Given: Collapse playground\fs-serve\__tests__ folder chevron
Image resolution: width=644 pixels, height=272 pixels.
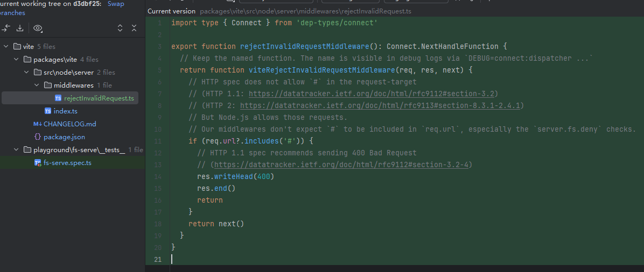Looking at the screenshot, I should point(16,149).
